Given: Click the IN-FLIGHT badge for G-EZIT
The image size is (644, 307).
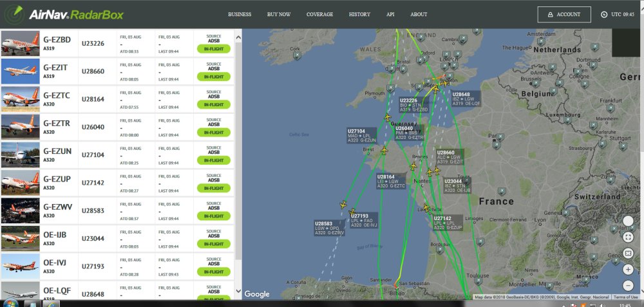Looking at the screenshot, I should click(x=214, y=77).
